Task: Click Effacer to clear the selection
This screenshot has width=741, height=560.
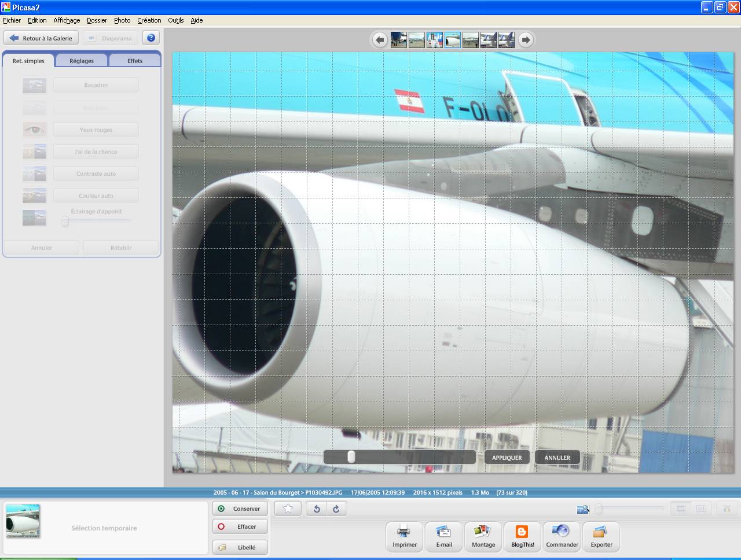Action: point(240,526)
